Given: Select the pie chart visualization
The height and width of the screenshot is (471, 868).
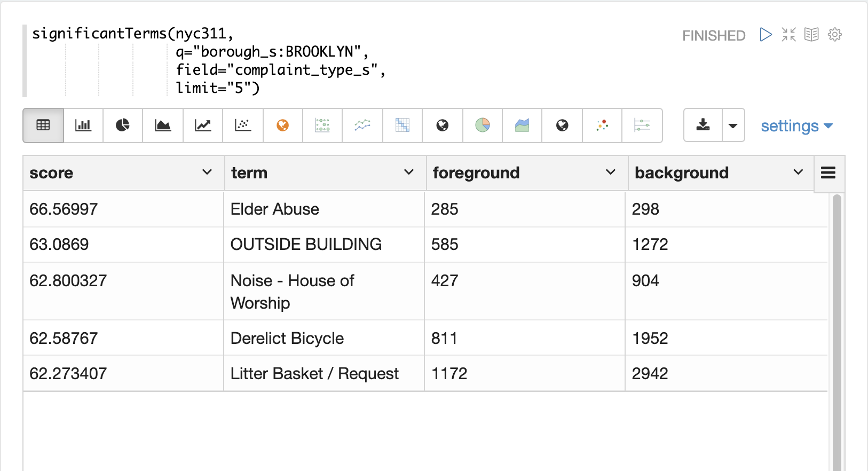Looking at the screenshot, I should point(123,125).
